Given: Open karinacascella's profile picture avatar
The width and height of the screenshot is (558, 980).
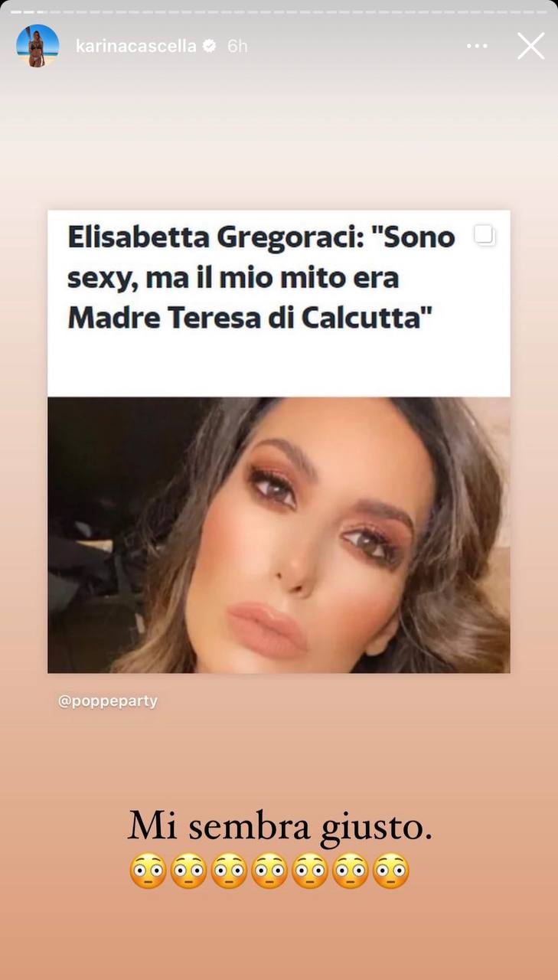Looking at the screenshot, I should coord(38,46).
